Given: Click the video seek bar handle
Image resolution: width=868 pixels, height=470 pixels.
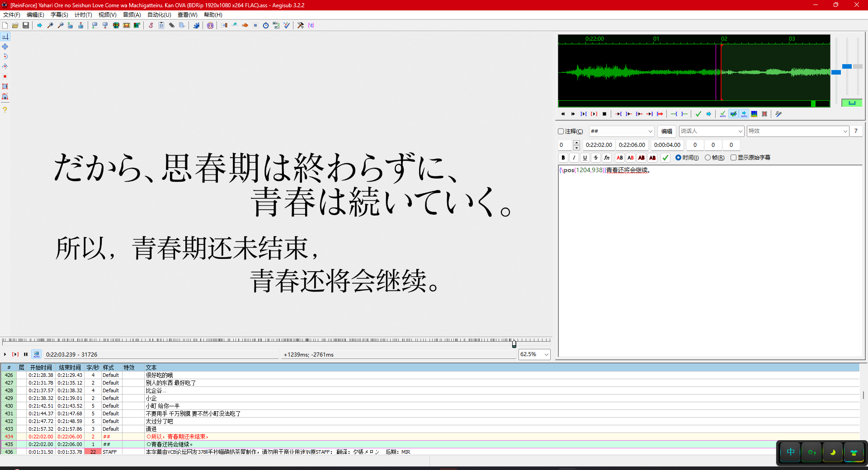Looking at the screenshot, I should (514, 344).
